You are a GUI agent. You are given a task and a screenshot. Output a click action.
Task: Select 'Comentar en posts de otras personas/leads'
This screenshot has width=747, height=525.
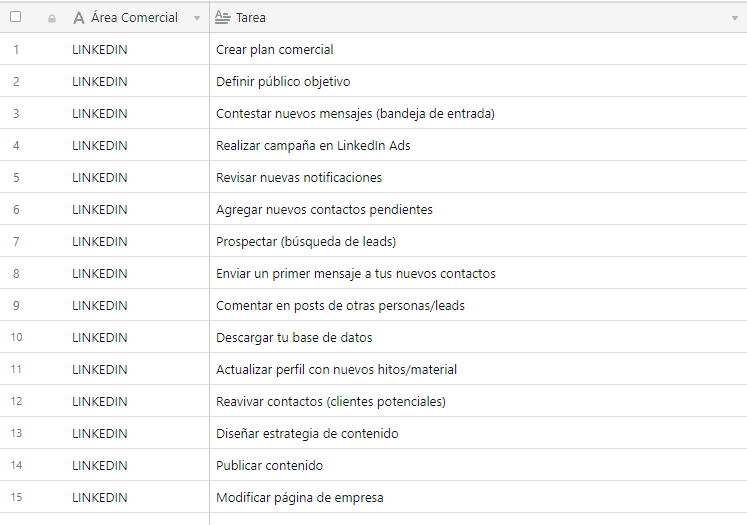coord(478,305)
